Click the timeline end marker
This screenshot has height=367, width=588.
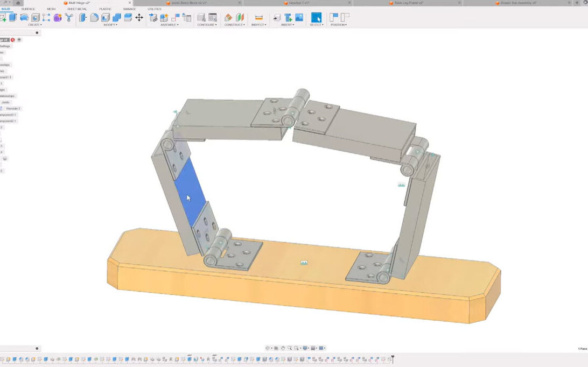coord(393,358)
